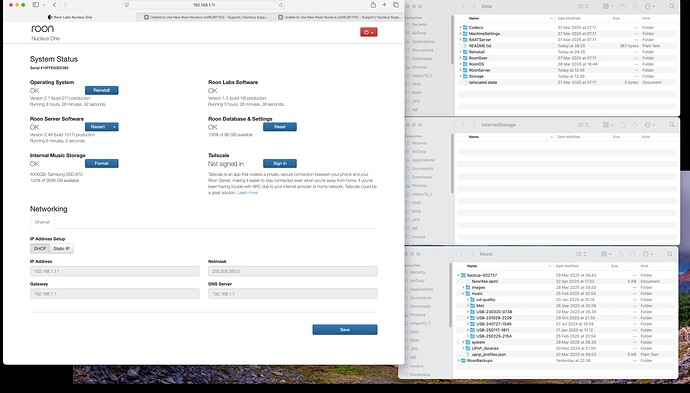Expand the Codecs folder

tap(461, 27)
